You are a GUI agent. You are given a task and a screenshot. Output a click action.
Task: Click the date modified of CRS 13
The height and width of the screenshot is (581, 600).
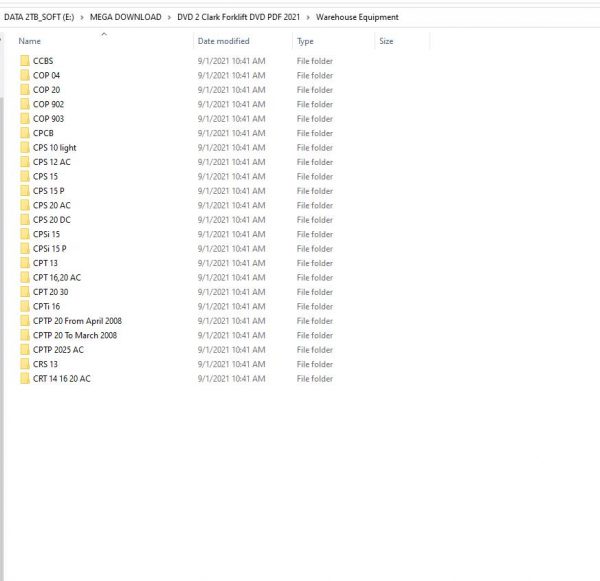(232, 364)
